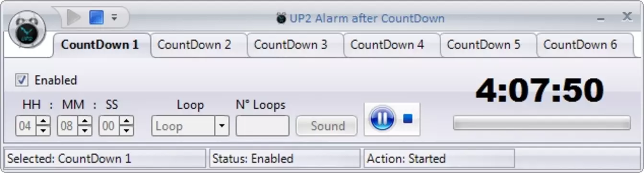Image resolution: width=644 pixels, height=173 pixels.
Task: Switch to the CountDown 4 tab
Action: click(x=387, y=45)
